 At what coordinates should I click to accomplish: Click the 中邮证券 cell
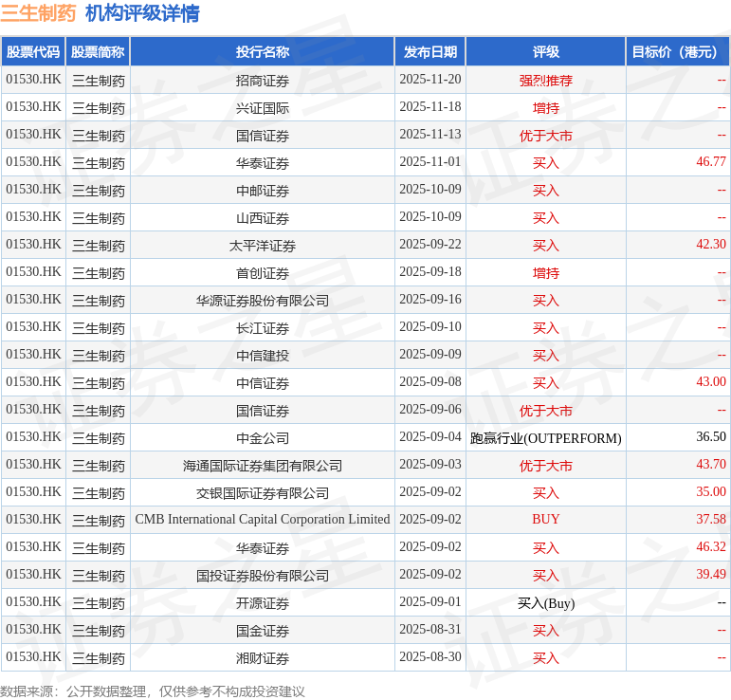click(x=263, y=191)
